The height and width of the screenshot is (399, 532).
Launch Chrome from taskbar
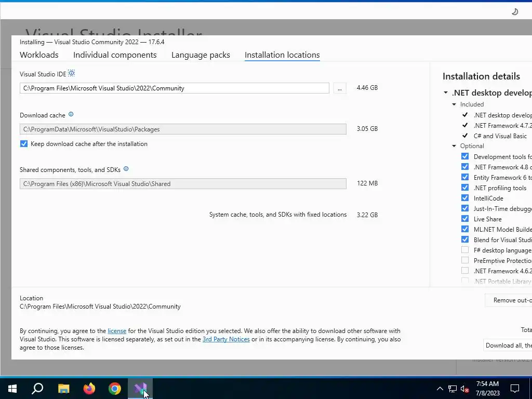(x=115, y=389)
